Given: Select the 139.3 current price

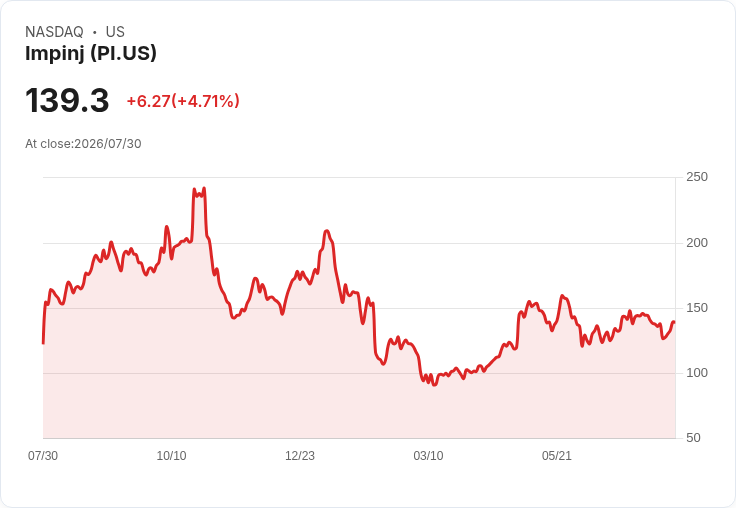Looking at the screenshot, I should (67, 100).
